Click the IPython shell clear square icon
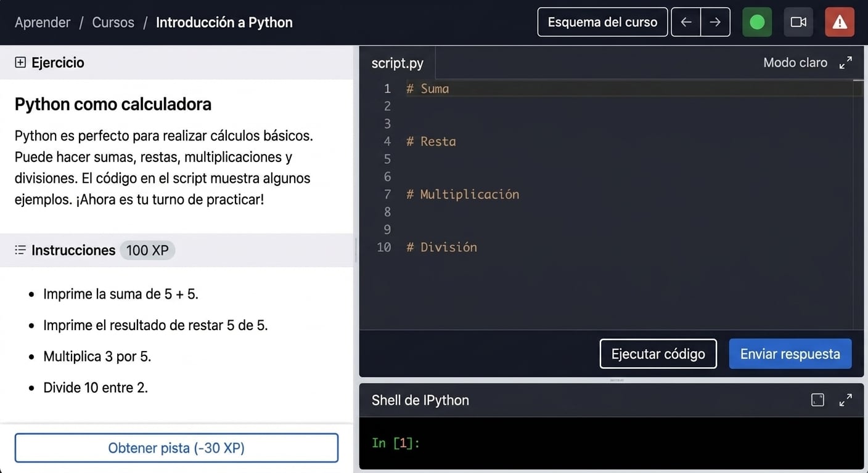 tap(817, 400)
